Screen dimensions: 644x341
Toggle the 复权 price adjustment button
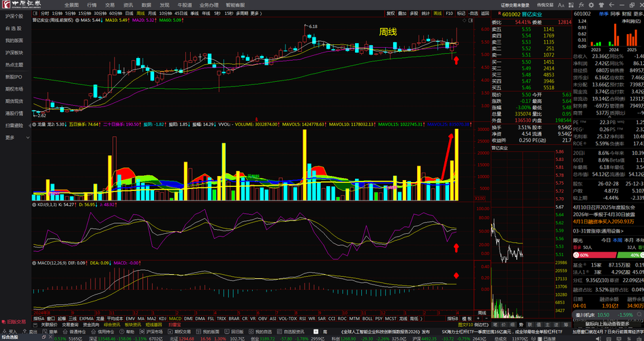390,13
